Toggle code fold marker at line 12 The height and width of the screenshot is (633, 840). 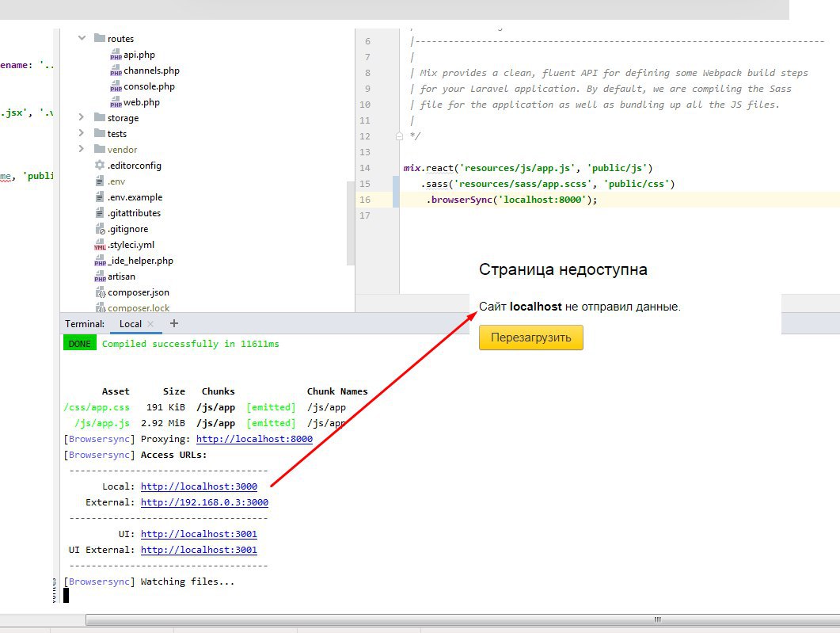pos(399,136)
